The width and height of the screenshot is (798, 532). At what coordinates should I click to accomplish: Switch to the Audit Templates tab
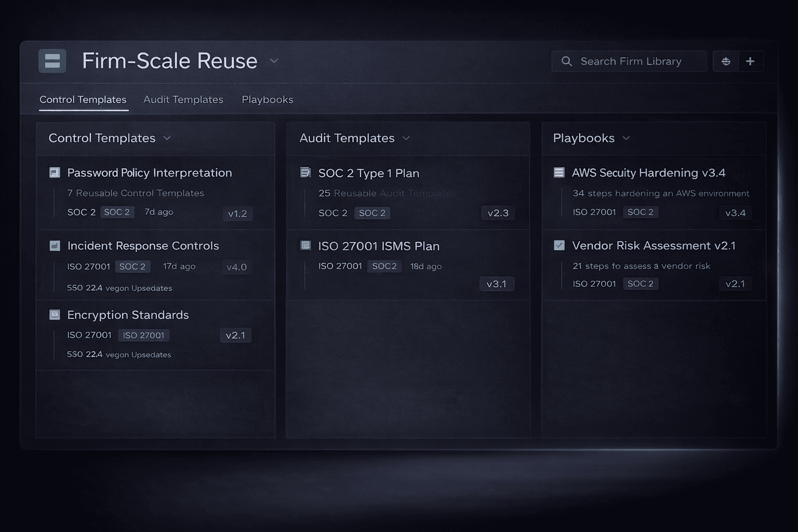click(x=183, y=100)
